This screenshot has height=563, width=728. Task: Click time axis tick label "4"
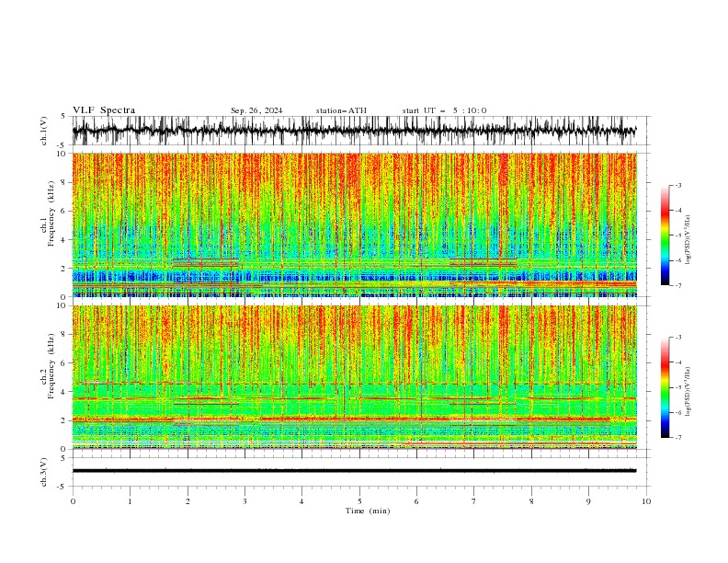pyautogui.click(x=302, y=501)
